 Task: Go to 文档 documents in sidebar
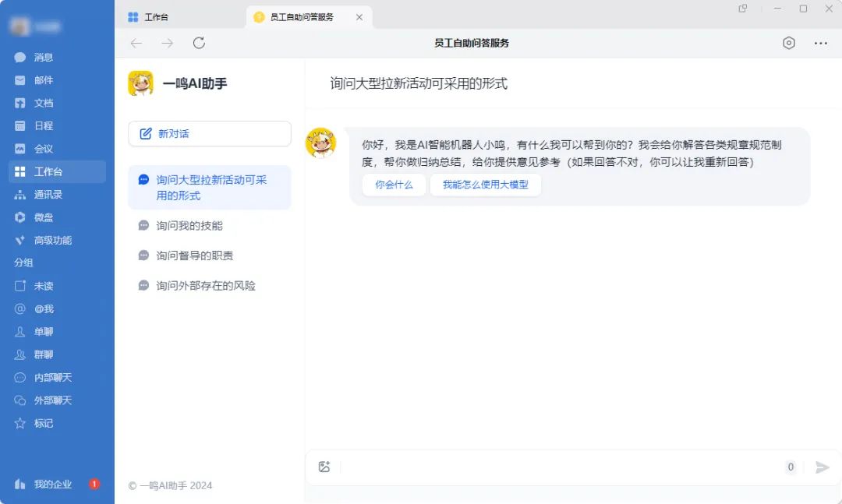tap(20, 103)
